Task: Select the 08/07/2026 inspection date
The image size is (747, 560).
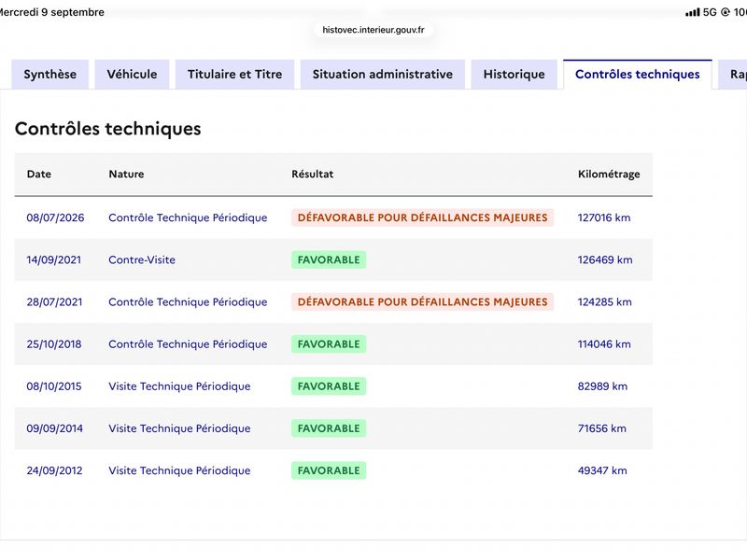Action: coord(55,217)
